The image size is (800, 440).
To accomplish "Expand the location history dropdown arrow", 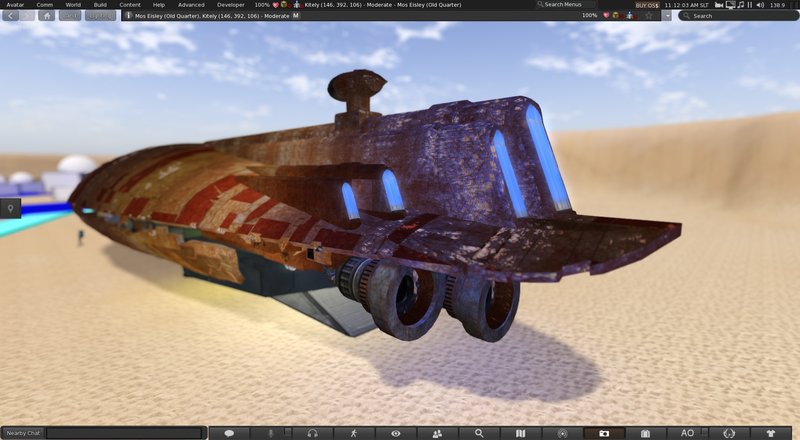I will coord(667,16).
